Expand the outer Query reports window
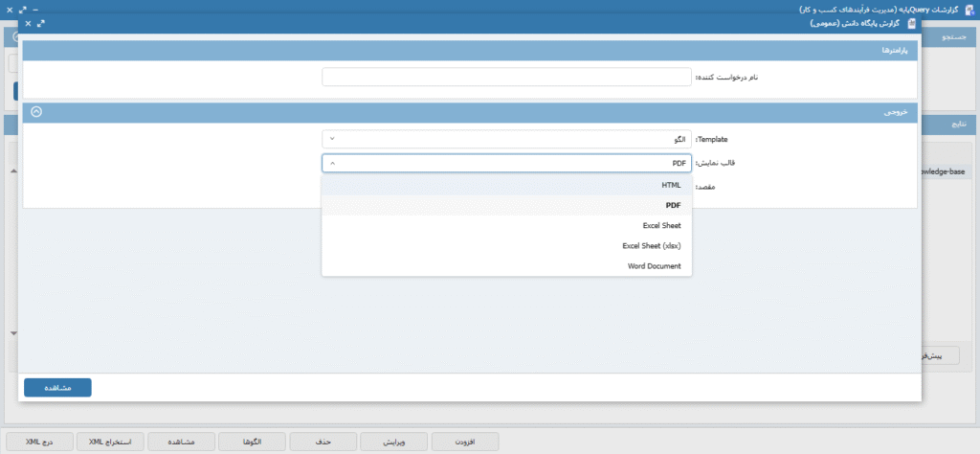This screenshot has height=454, width=980. click(x=22, y=8)
